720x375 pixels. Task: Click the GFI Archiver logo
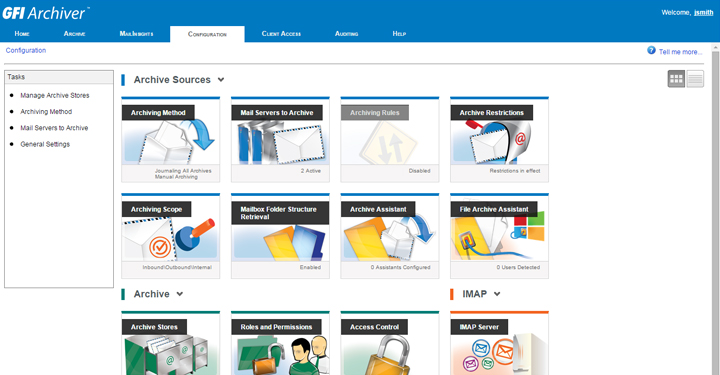tap(45, 13)
